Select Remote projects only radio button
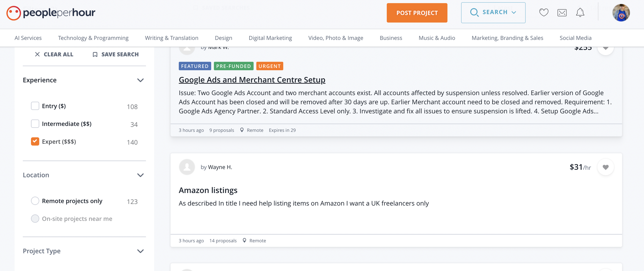644x271 pixels. [x=35, y=201]
